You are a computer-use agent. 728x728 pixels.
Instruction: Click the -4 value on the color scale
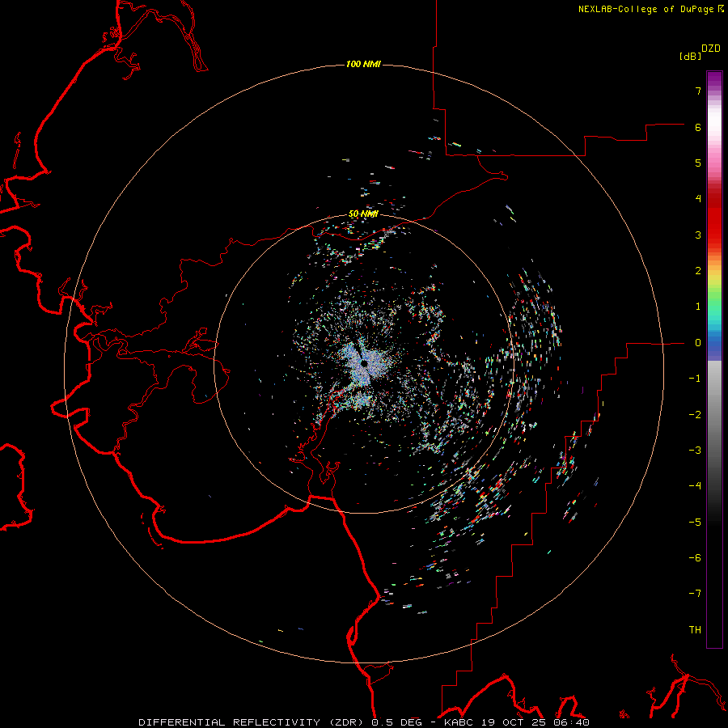pyautogui.click(x=695, y=486)
